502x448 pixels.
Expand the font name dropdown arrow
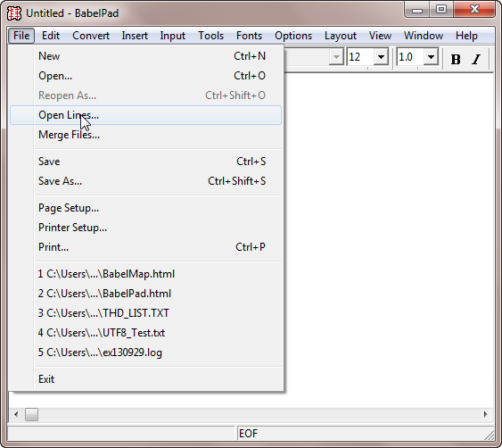336,57
